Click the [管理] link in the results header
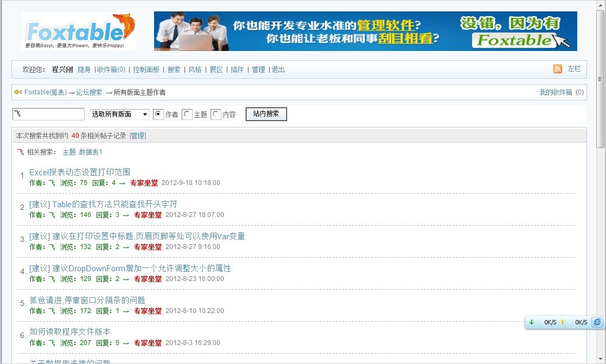 click(x=138, y=136)
